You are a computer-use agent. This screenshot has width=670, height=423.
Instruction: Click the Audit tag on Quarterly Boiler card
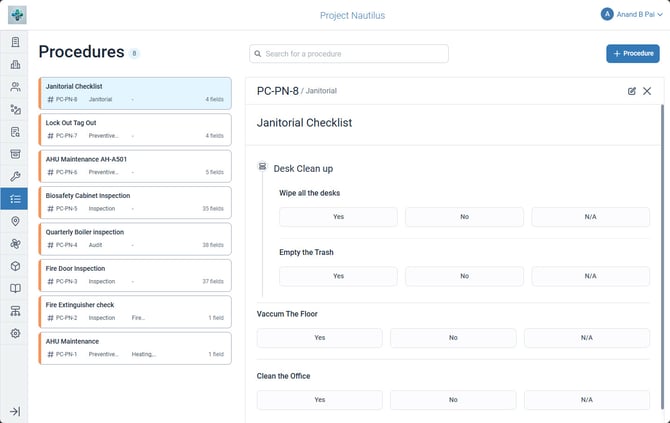click(95, 245)
